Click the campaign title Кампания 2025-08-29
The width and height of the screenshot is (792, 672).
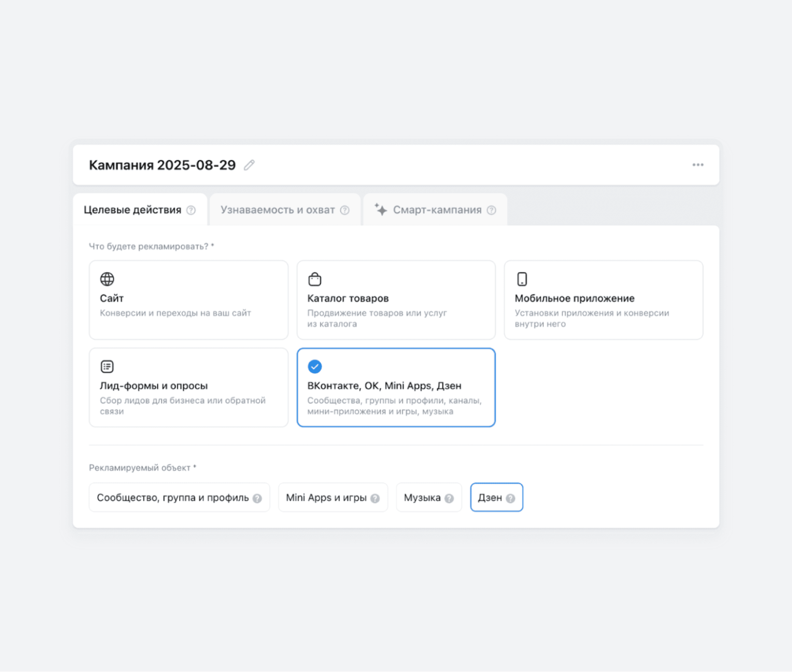click(x=162, y=165)
